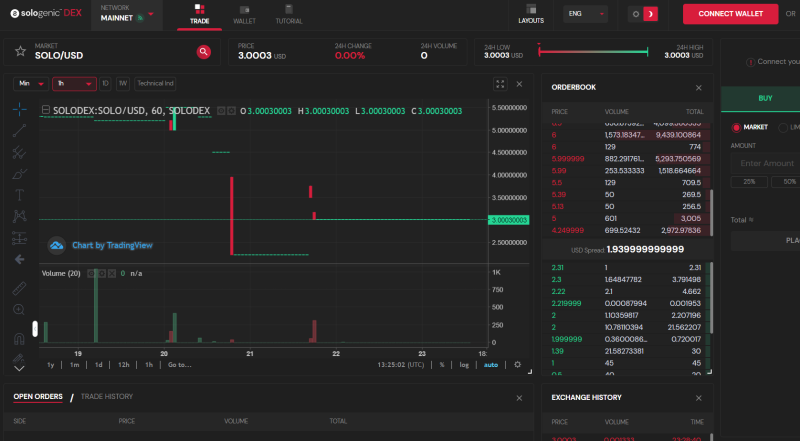The image size is (800, 441).
Task: Click the 13:25:02 (UTC) timezone label
Action: 401,365
